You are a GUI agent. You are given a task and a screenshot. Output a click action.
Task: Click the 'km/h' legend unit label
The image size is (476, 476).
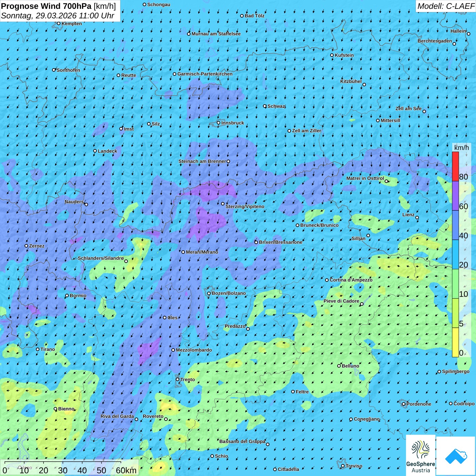click(x=461, y=148)
